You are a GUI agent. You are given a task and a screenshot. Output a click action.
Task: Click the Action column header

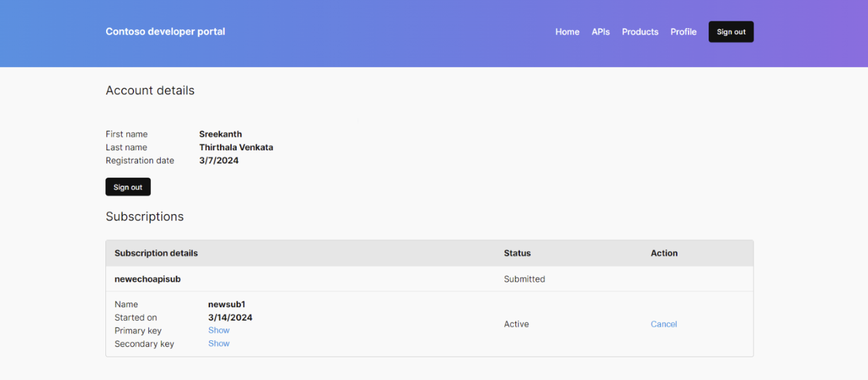664,253
